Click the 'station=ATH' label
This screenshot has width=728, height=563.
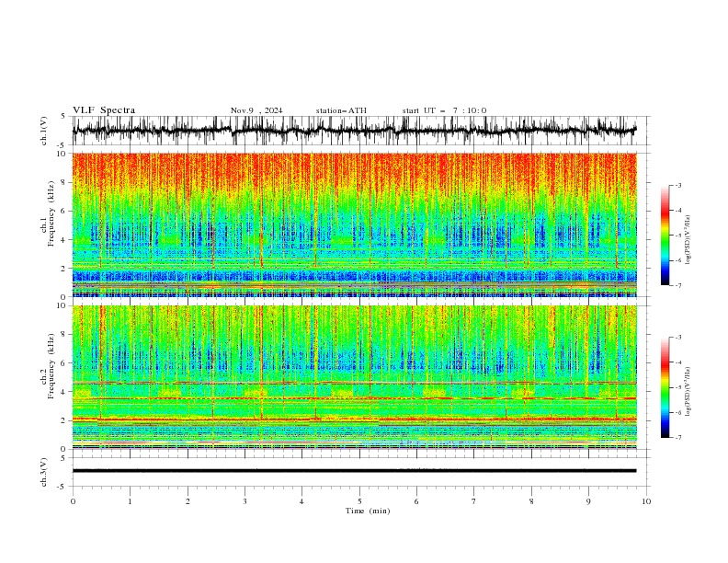pos(341,110)
